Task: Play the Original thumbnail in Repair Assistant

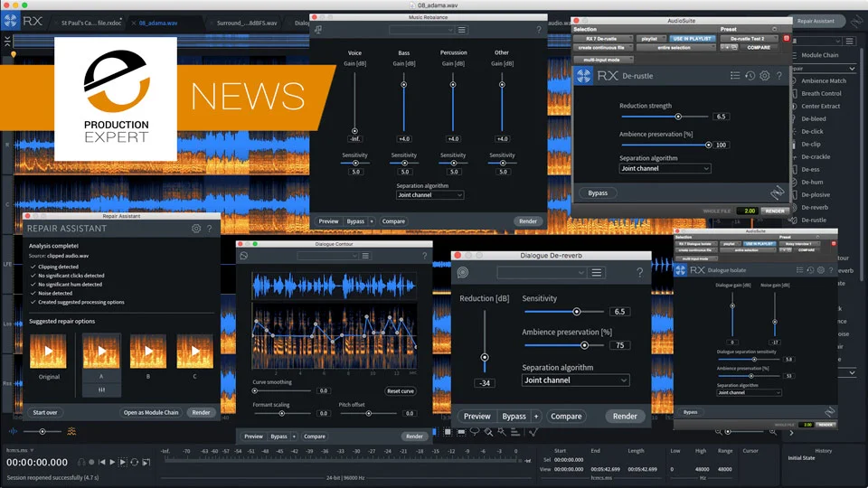Action: click(48, 351)
